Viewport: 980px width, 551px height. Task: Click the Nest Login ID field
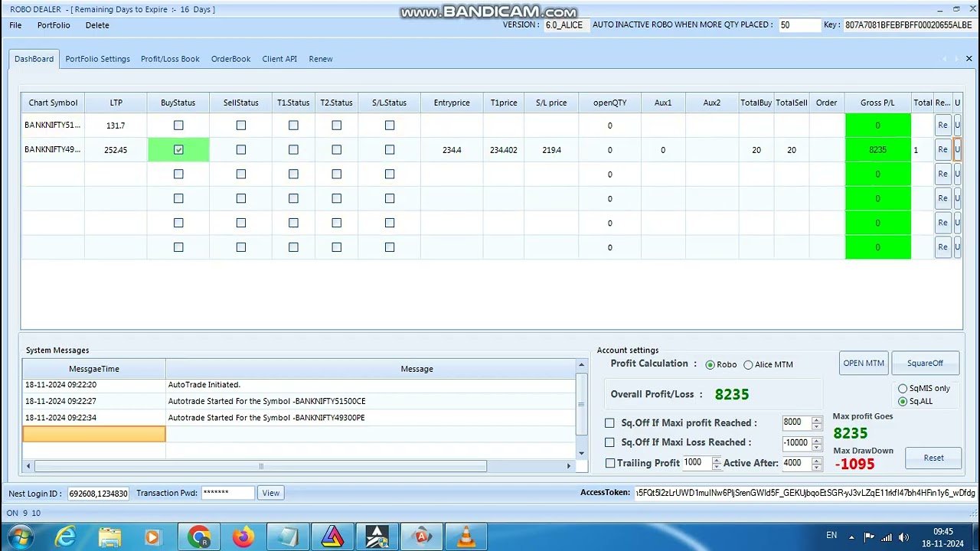(x=99, y=494)
